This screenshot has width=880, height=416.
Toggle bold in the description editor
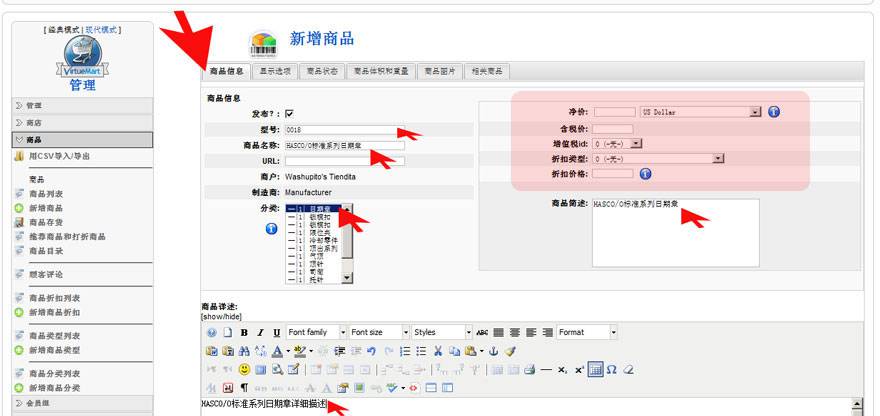(x=244, y=332)
